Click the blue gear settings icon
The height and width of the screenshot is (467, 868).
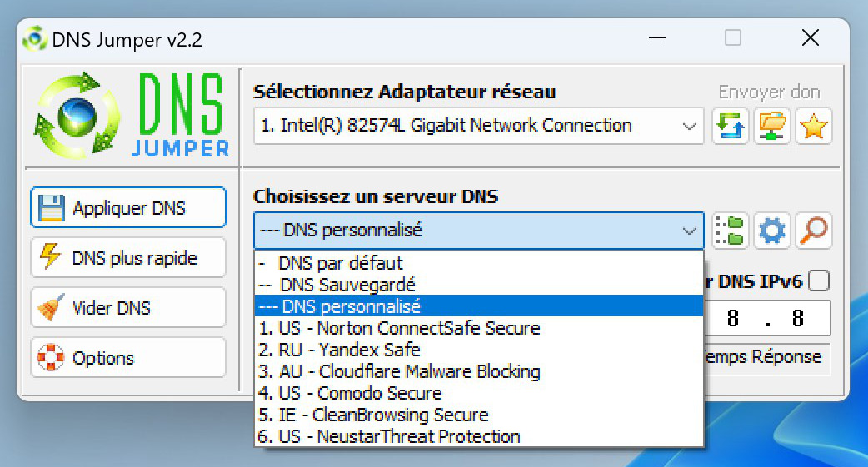(771, 231)
